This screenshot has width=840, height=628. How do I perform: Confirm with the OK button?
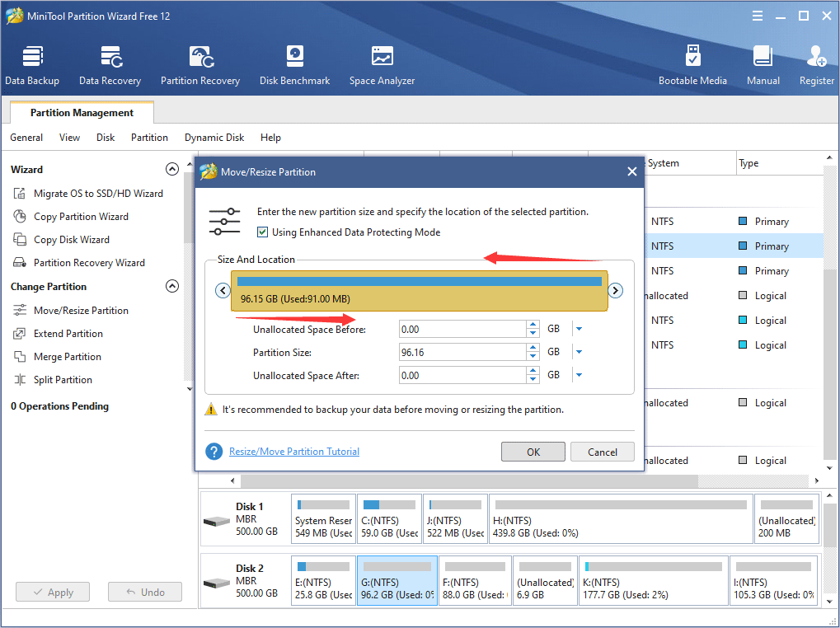click(x=533, y=452)
